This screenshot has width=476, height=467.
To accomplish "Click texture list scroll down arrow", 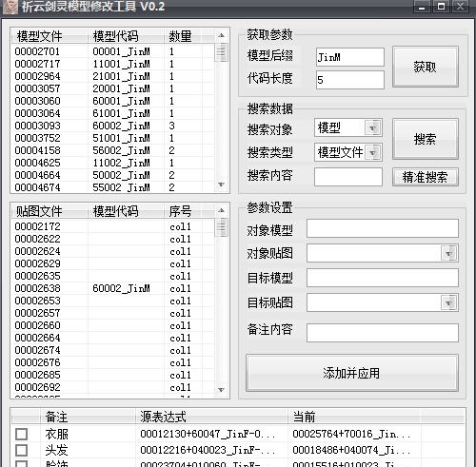I will click(x=221, y=390).
